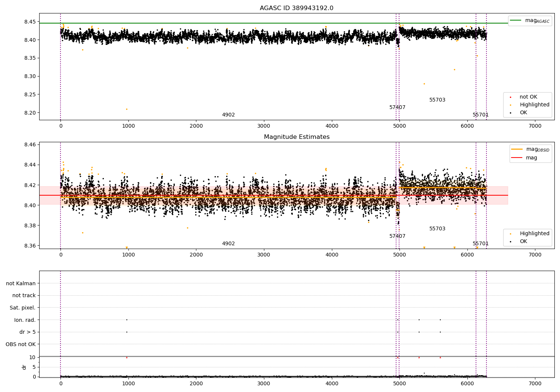This screenshot has height=392, width=560.
Task: Click the 8.25 y-tick on the top plot
Action: (29, 95)
